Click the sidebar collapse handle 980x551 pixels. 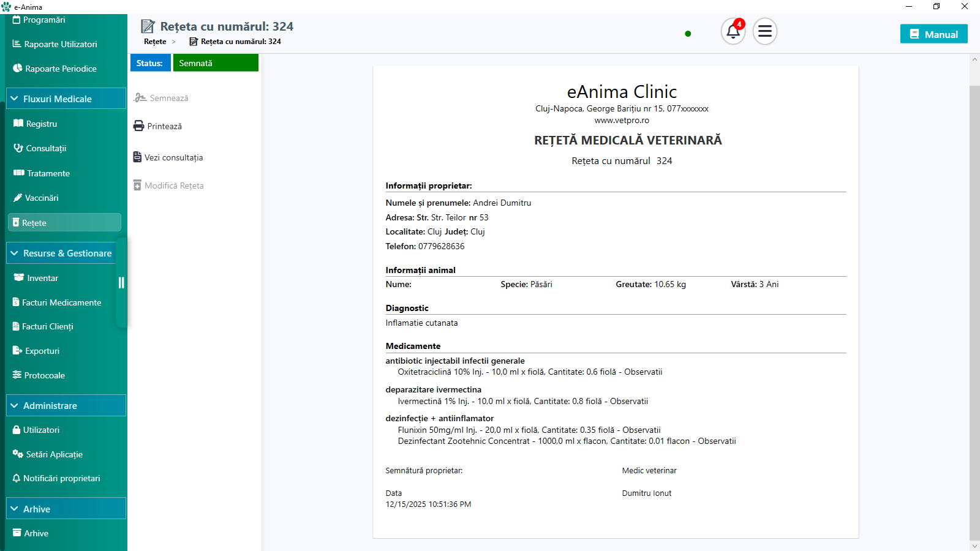(121, 282)
